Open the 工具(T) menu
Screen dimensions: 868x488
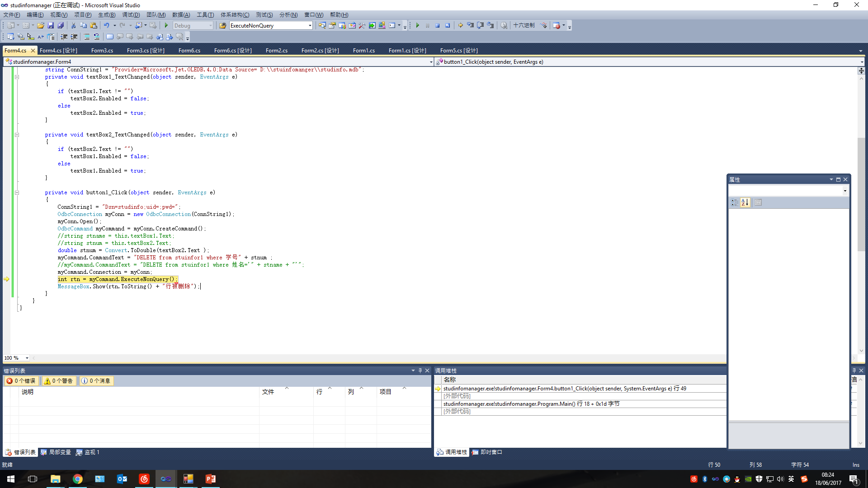[205, 15]
